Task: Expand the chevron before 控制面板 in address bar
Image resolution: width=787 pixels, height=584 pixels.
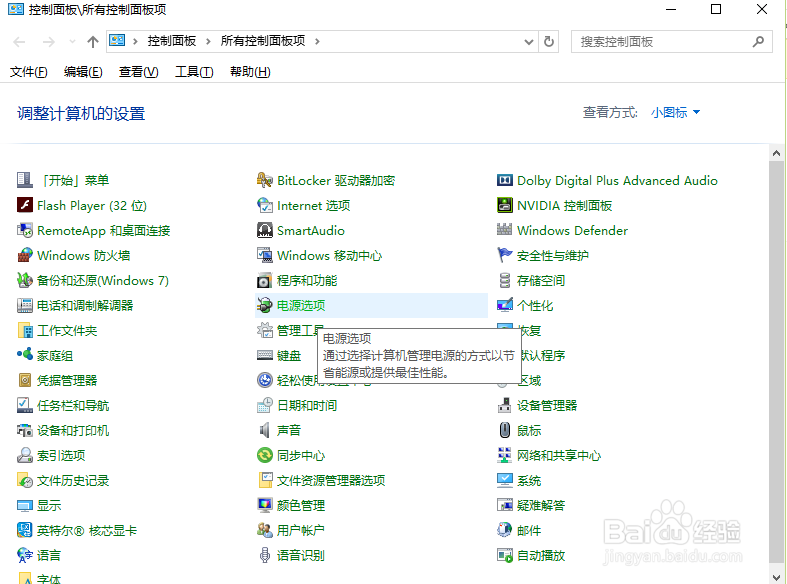Action: (x=135, y=41)
